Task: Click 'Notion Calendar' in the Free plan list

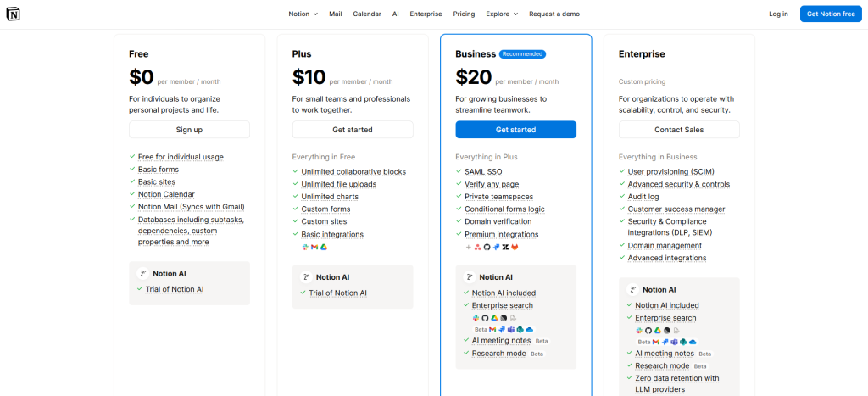Action: click(x=166, y=194)
